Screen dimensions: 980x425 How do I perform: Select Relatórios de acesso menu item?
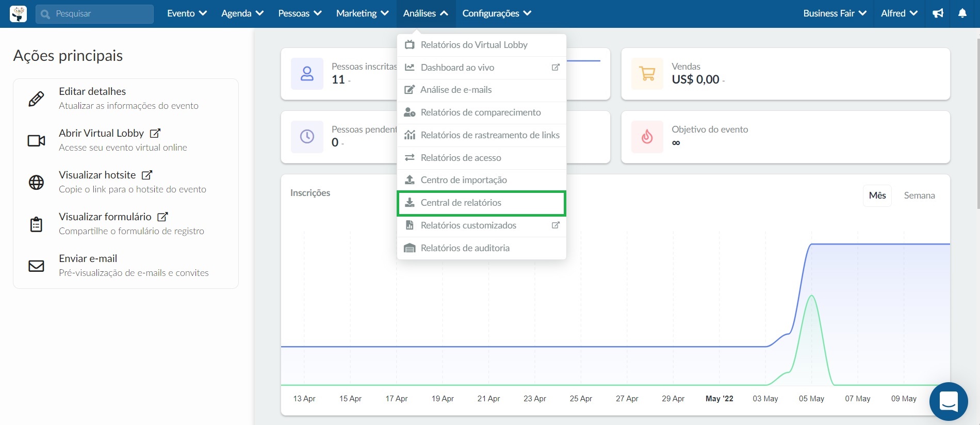[x=482, y=158]
